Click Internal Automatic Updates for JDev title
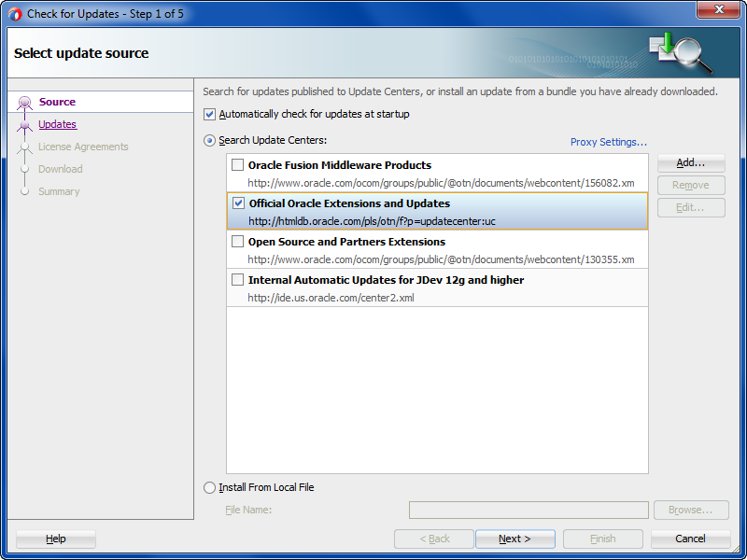Viewport: 747px width, 560px height. [x=386, y=280]
